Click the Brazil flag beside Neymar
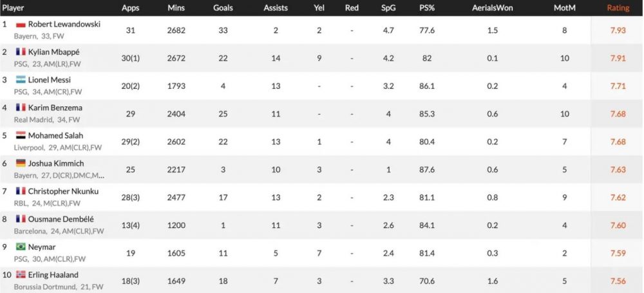This screenshot has height=293, width=644. pyautogui.click(x=21, y=247)
